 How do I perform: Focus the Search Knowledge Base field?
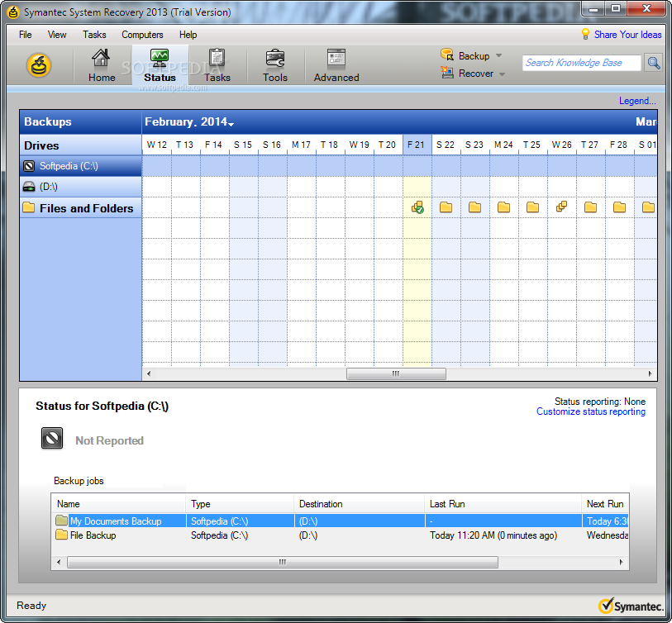click(x=582, y=63)
